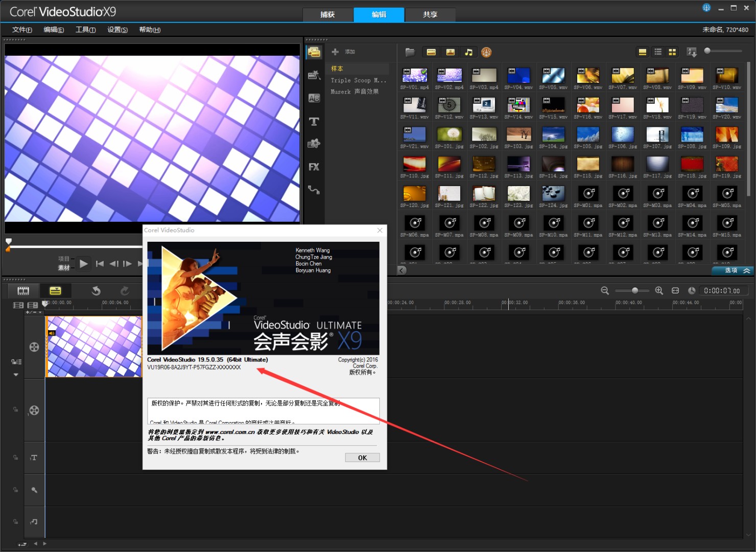Select the video clip on the timeline
756x552 pixels.
(94, 347)
